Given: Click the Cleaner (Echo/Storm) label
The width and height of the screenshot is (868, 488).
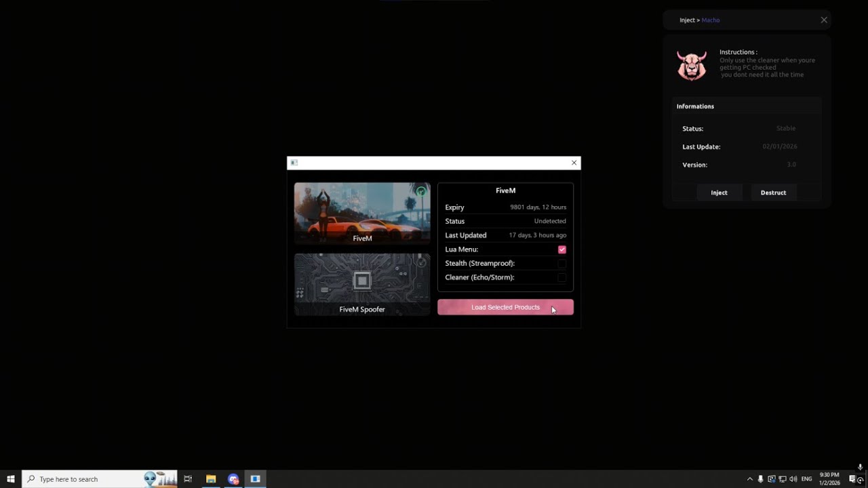Looking at the screenshot, I should pos(479,277).
